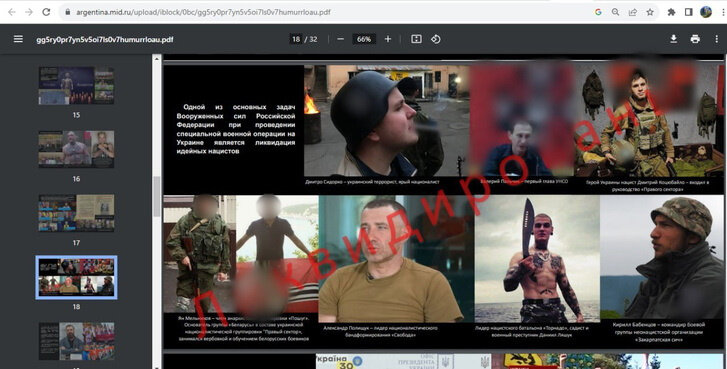The width and height of the screenshot is (727, 369).
Task: Click sidebar scroll up arrow
Action: pos(156,59)
